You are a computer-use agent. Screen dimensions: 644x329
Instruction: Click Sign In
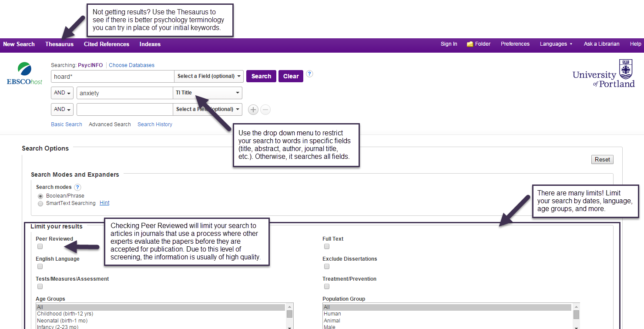pyautogui.click(x=449, y=44)
